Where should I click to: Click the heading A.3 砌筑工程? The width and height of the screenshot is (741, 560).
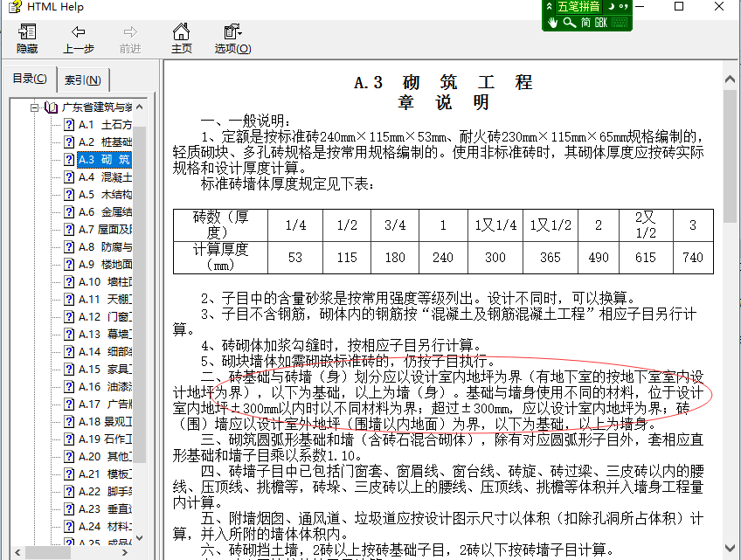tap(443, 82)
